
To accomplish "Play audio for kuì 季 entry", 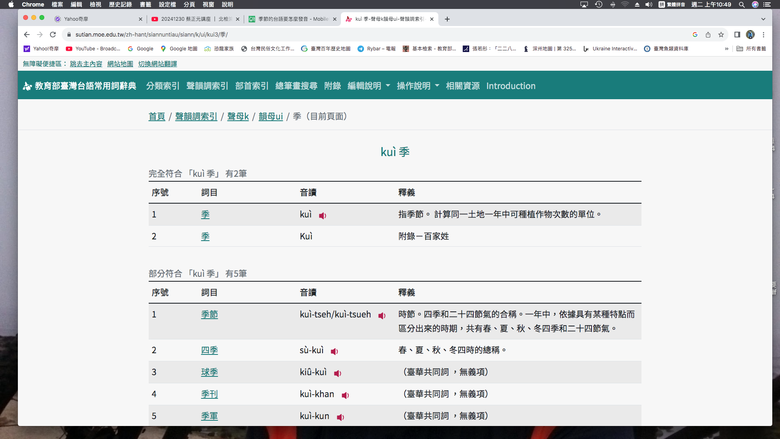I will tap(322, 215).
